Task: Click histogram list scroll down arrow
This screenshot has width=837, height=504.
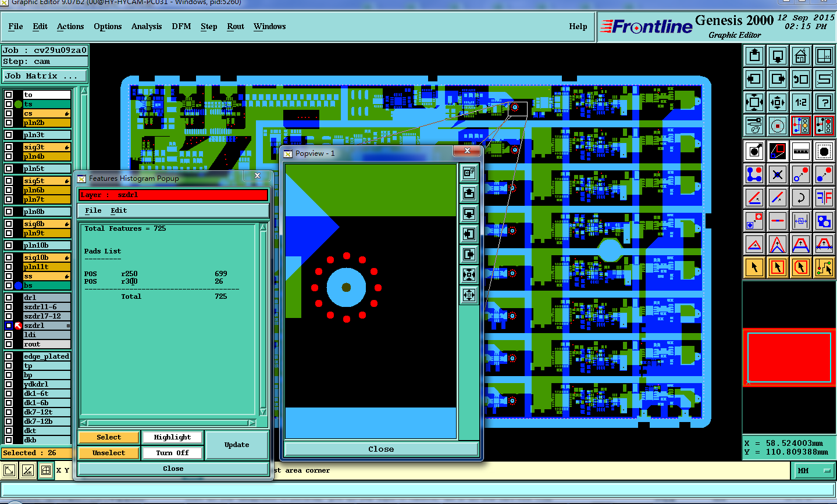Action: [263, 412]
